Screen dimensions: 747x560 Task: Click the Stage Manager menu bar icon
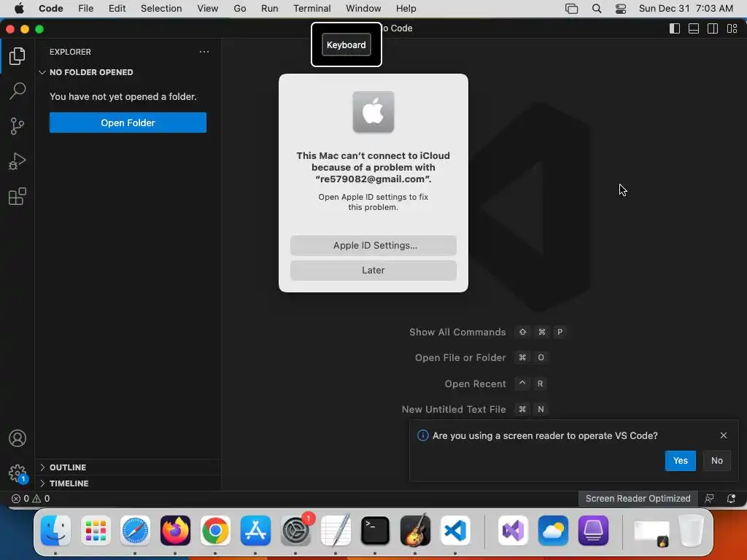pos(572,9)
